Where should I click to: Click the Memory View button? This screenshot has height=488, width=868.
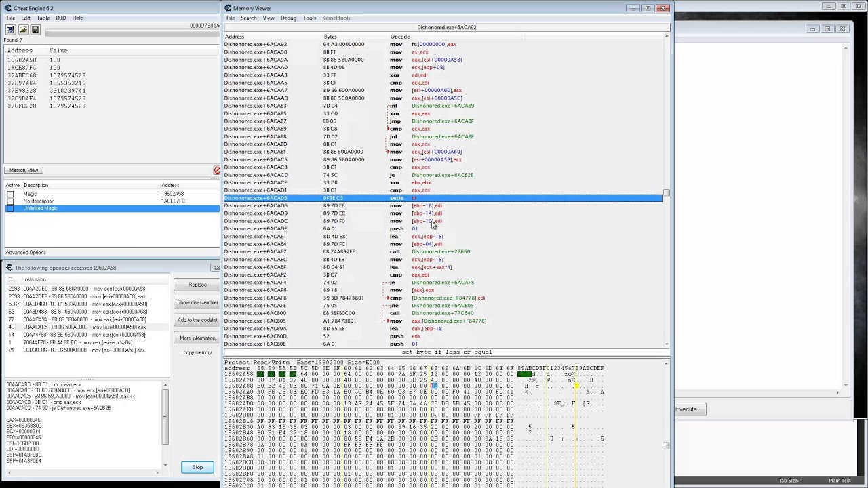24,170
